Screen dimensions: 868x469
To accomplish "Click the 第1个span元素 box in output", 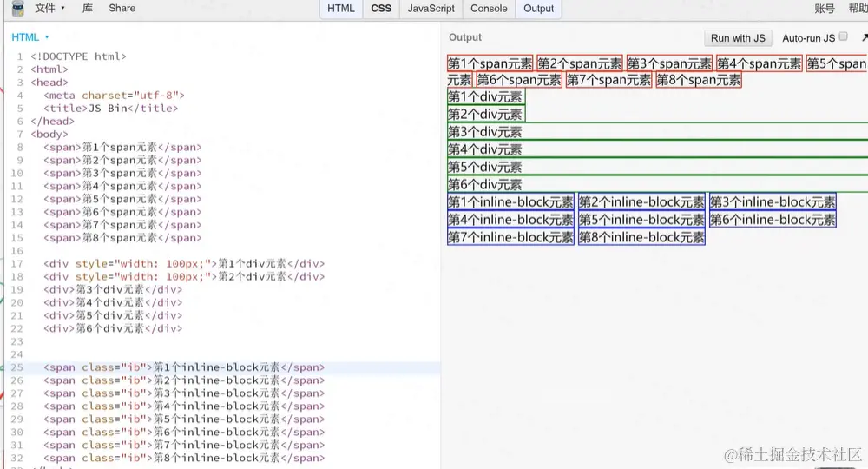I will [x=490, y=63].
